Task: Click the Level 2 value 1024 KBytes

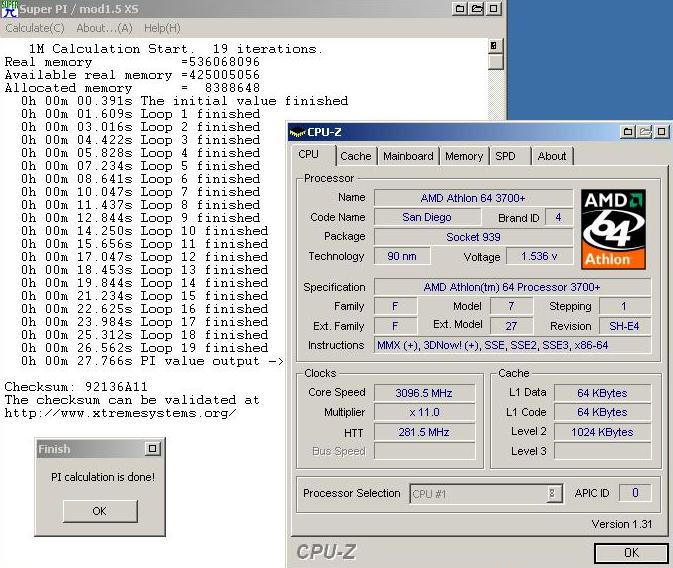Action: 602,432
